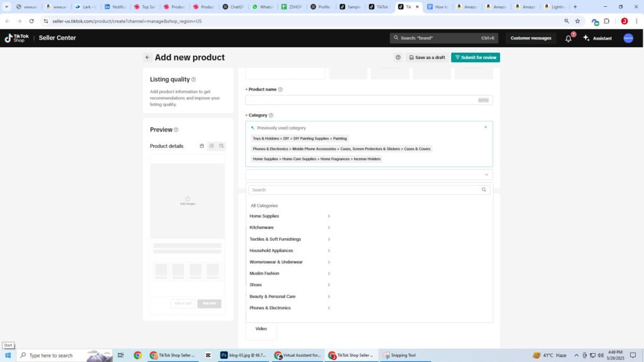Click the browser address bar
644x362 pixels.
click(x=304, y=21)
